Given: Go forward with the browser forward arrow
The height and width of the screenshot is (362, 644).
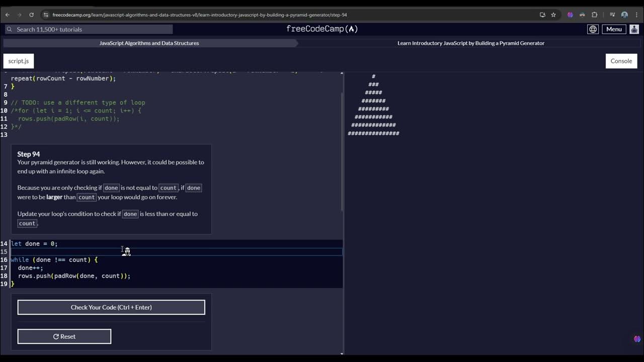Looking at the screenshot, I should click(19, 15).
